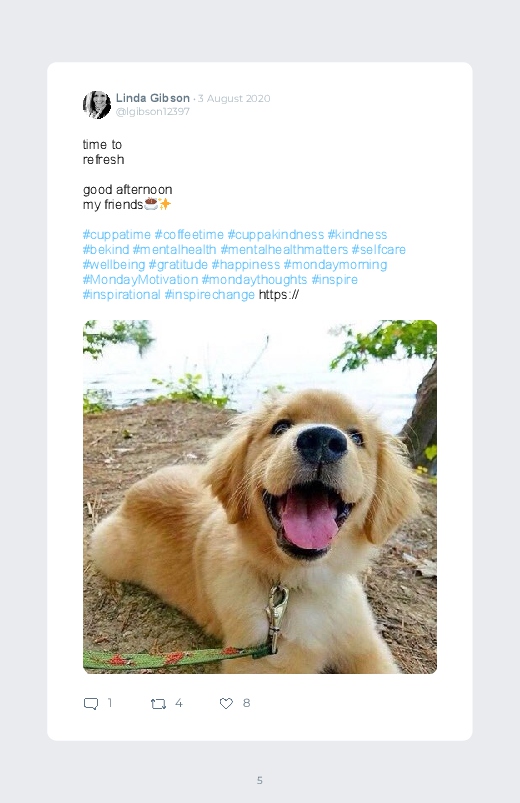Open the #coffeetime hashtag
The width and height of the screenshot is (520, 803).
click(189, 235)
